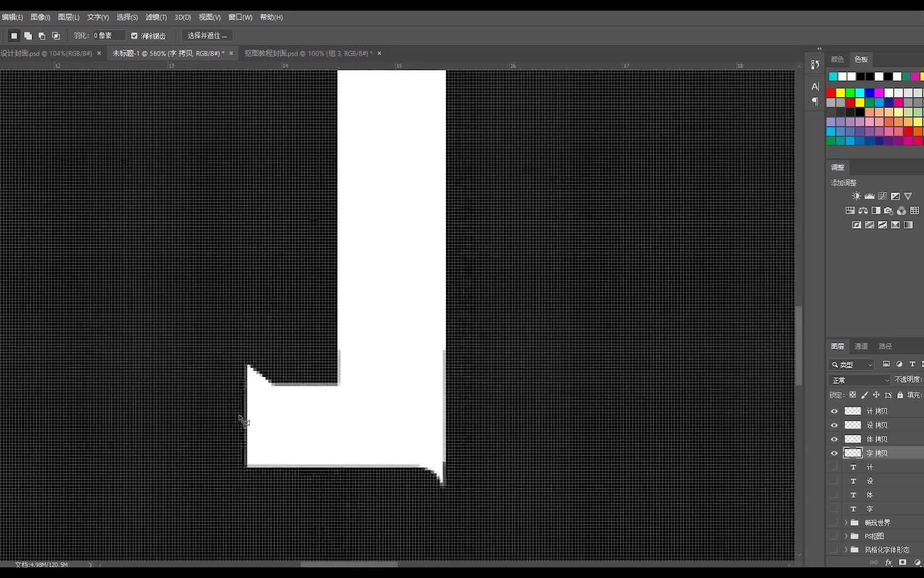Screen dimensions: 924x578
Task: Expand the 风格化字体形态 layer group
Action: click(x=846, y=550)
